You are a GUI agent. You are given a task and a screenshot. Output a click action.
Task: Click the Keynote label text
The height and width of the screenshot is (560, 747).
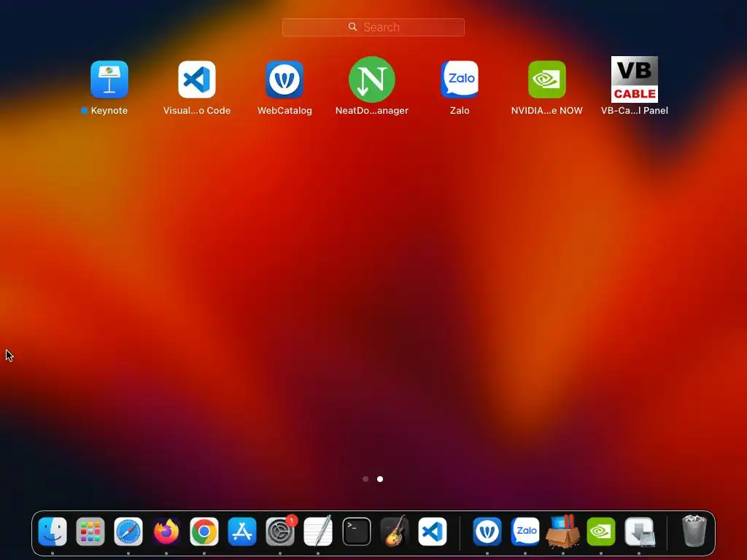click(x=109, y=111)
